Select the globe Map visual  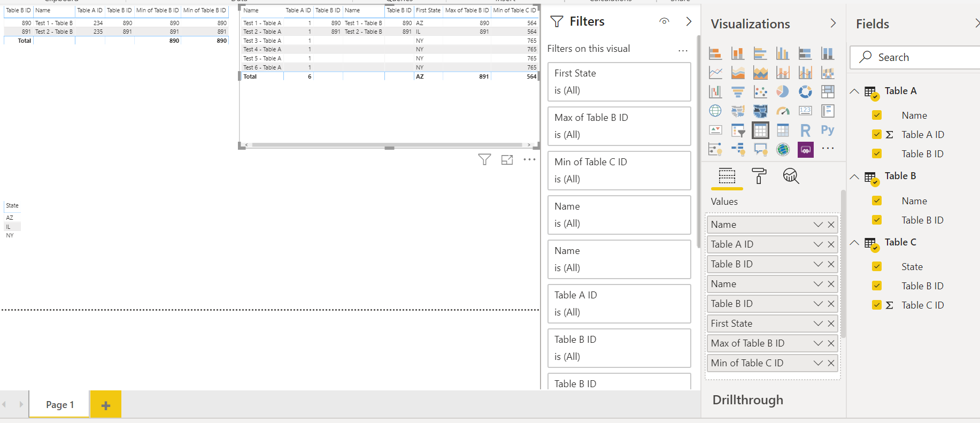click(x=715, y=111)
